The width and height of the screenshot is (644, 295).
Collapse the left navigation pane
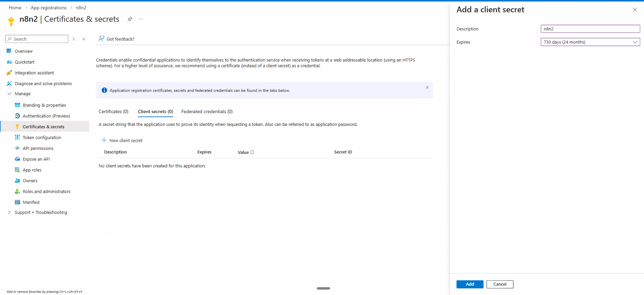point(84,39)
